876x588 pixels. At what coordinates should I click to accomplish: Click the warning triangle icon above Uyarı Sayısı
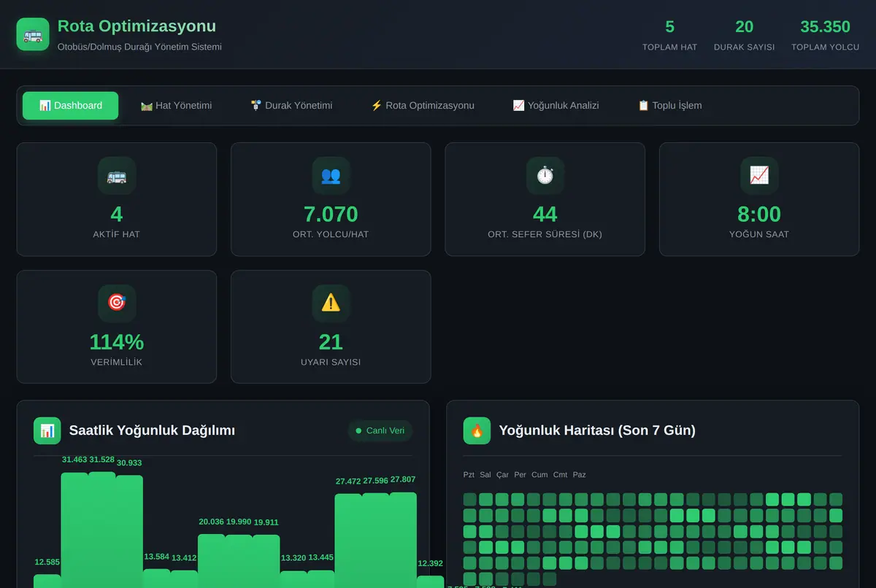[x=331, y=303]
